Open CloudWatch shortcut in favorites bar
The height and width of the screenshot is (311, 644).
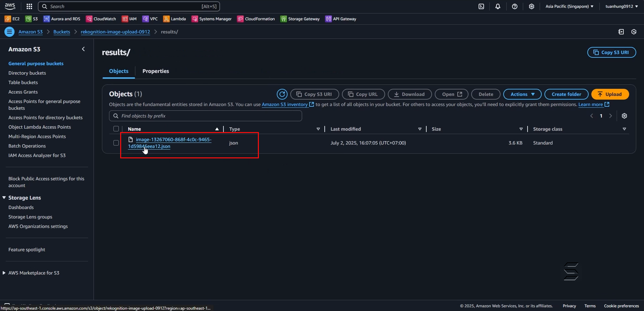point(101,19)
